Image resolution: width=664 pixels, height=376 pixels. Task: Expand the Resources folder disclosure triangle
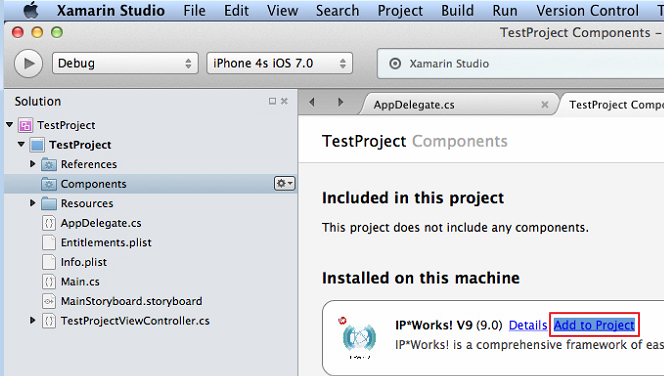32,203
